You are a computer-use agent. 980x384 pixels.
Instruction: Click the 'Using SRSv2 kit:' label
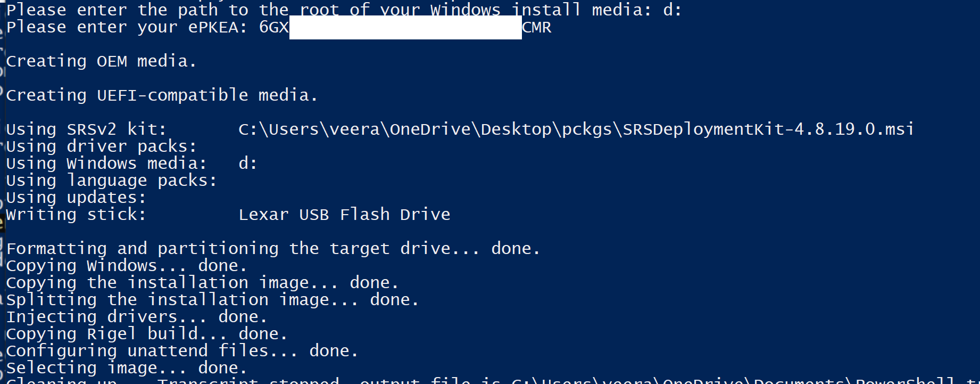(x=86, y=129)
